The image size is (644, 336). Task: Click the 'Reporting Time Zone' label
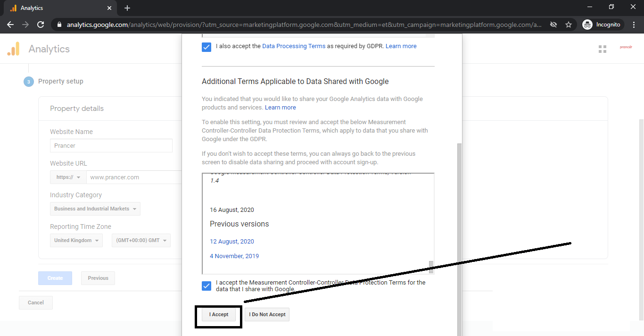(81, 227)
